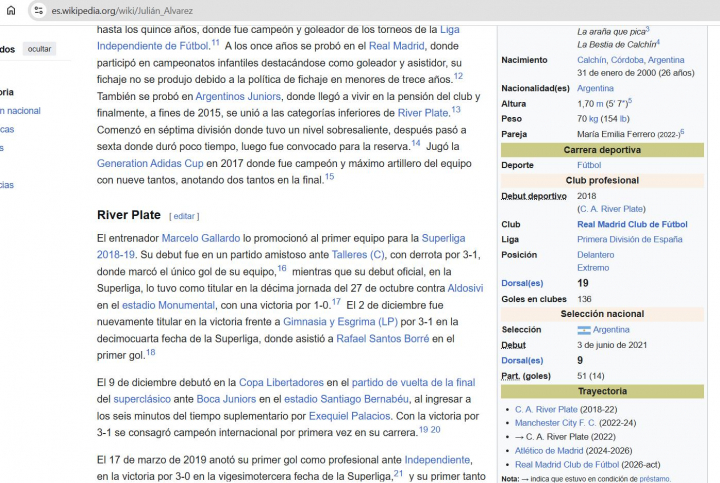Screen dimensions: 720x483
Task: Open C. A. River Plate (2018-22) trayectoria link
Action: click(x=546, y=410)
